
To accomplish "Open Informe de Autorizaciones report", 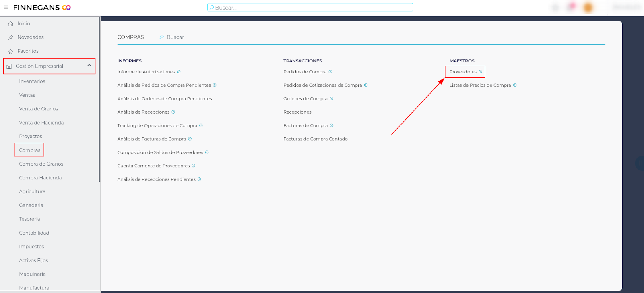I will [146, 72].
